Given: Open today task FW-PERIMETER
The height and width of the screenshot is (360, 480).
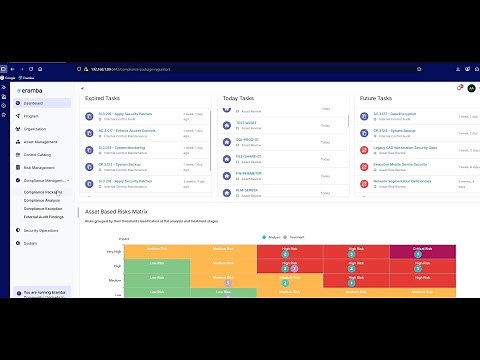Looking at the screenshot, I should coord(249,173).
